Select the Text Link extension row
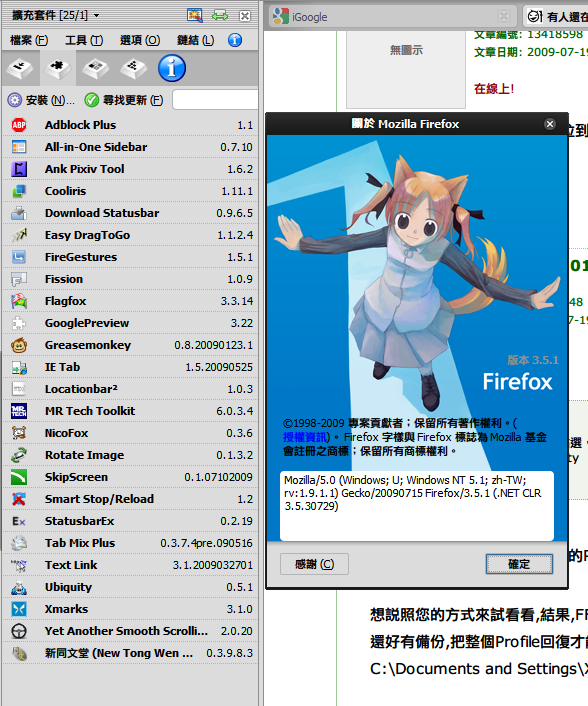Screen dimensions: 588x706 131,565
